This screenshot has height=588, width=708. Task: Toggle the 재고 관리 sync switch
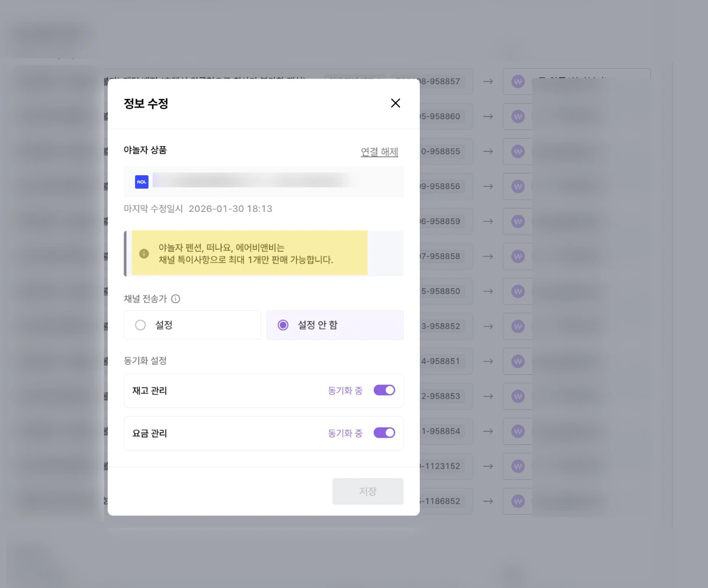pyautogui.click(x=384, y=390)
